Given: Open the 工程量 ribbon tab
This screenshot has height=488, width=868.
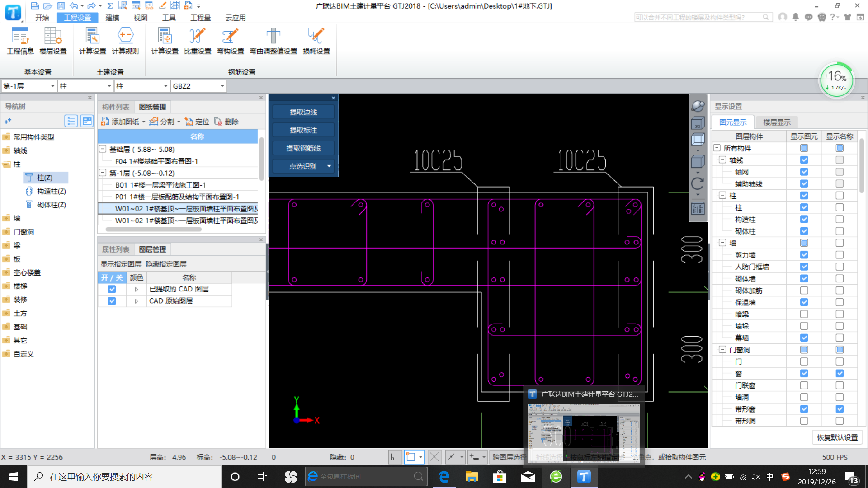Looking at the screenshot, I should 200,18.
